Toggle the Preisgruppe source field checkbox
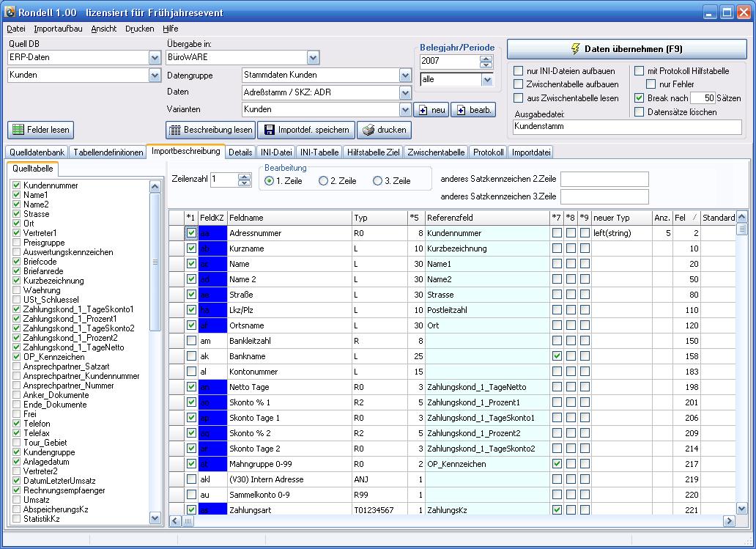The image size is (756, 549). (16, 243)
